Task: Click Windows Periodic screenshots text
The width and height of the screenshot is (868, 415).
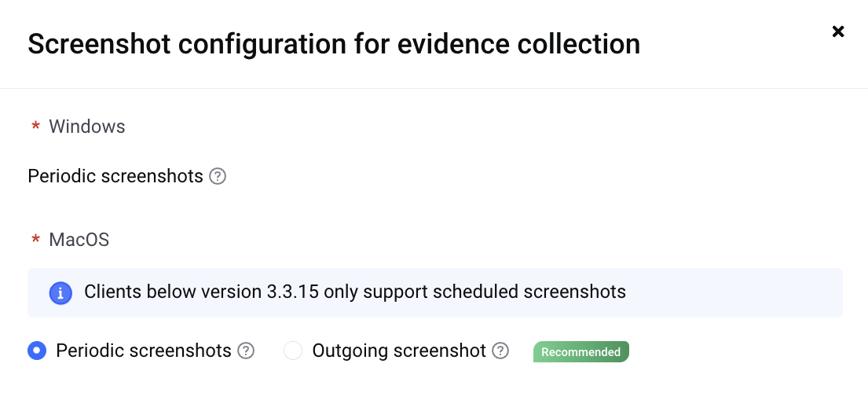Action: pos(115,177)
